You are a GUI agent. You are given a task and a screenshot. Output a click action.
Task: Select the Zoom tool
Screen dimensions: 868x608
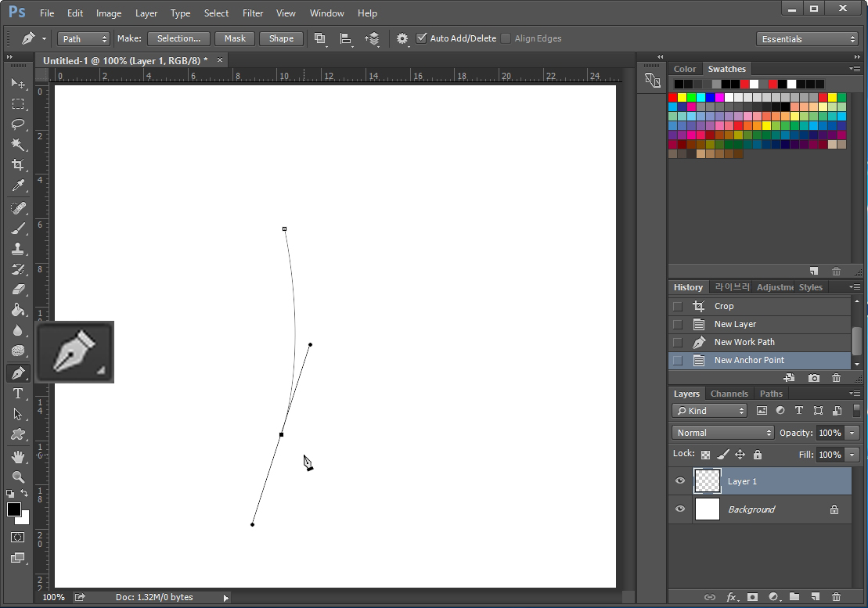click(18, 477)
